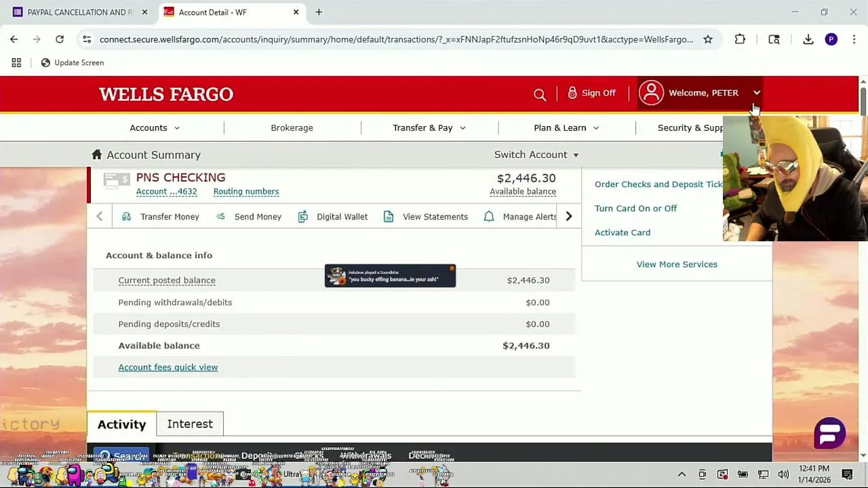Click the Sign Off lock button
This screenshot has height=488, width=868.
pos(592,93)
